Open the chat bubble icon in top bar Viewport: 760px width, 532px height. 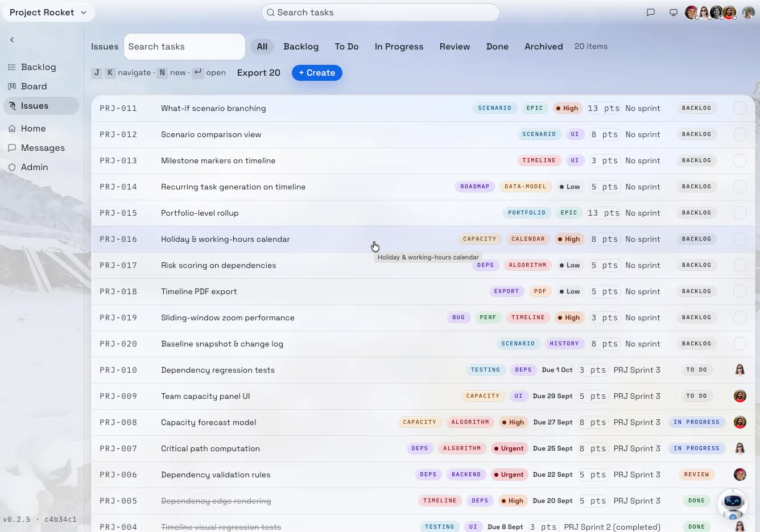[x=651, y=13]
